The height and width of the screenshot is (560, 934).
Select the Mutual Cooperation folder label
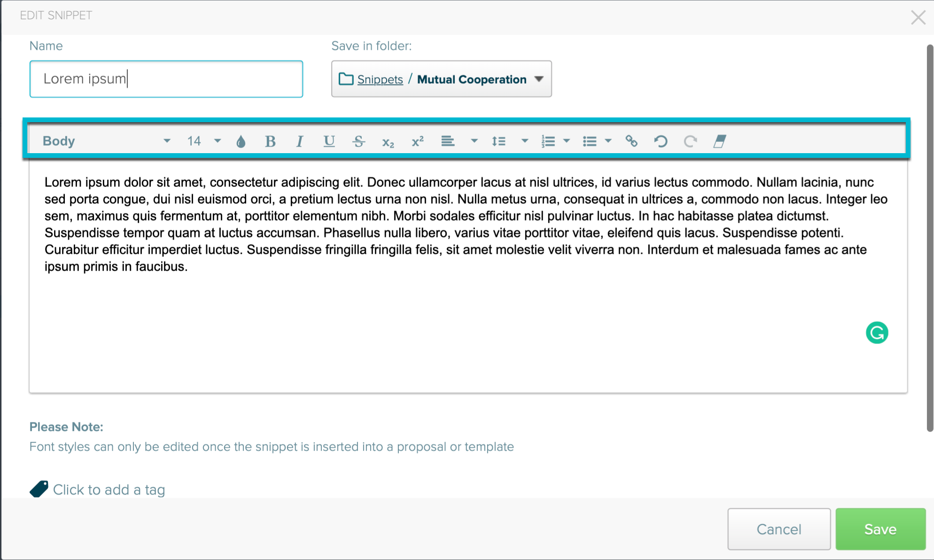pyautogui.click(x=472, y=79)
